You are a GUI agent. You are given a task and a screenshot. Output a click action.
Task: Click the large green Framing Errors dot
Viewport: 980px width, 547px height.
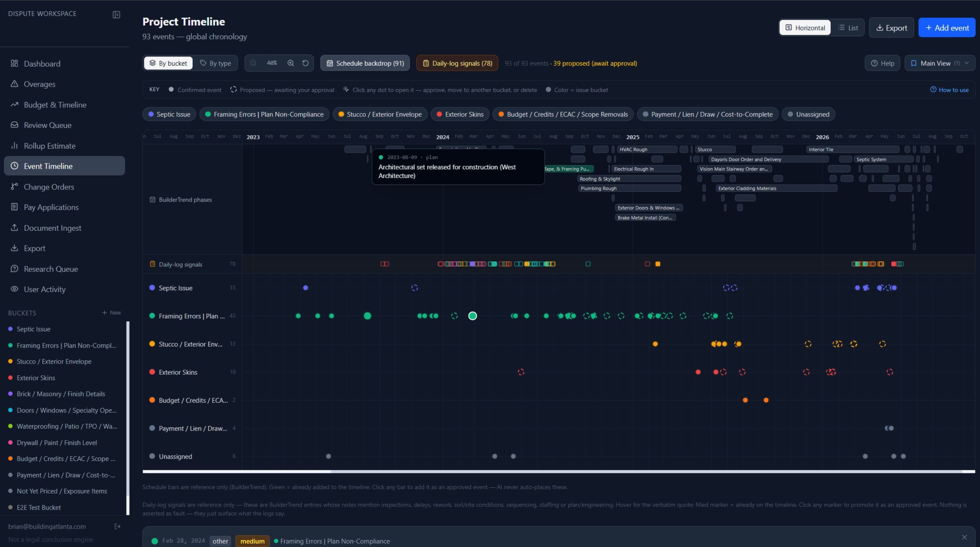(367, 316)
